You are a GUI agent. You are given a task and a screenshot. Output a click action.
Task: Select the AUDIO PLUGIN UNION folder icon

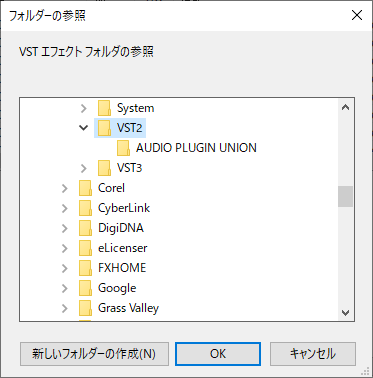[x=123, y=148]
